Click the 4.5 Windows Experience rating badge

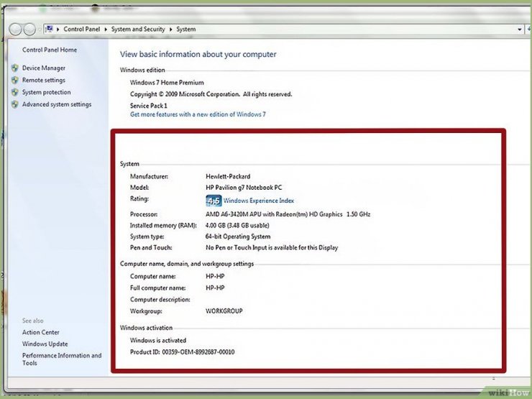click(214, 201)
